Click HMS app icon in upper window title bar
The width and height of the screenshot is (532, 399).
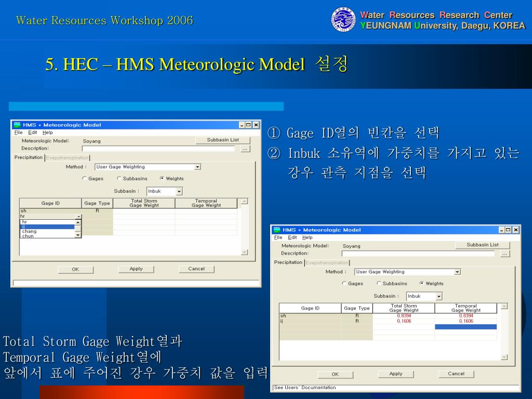pos(17,125)
